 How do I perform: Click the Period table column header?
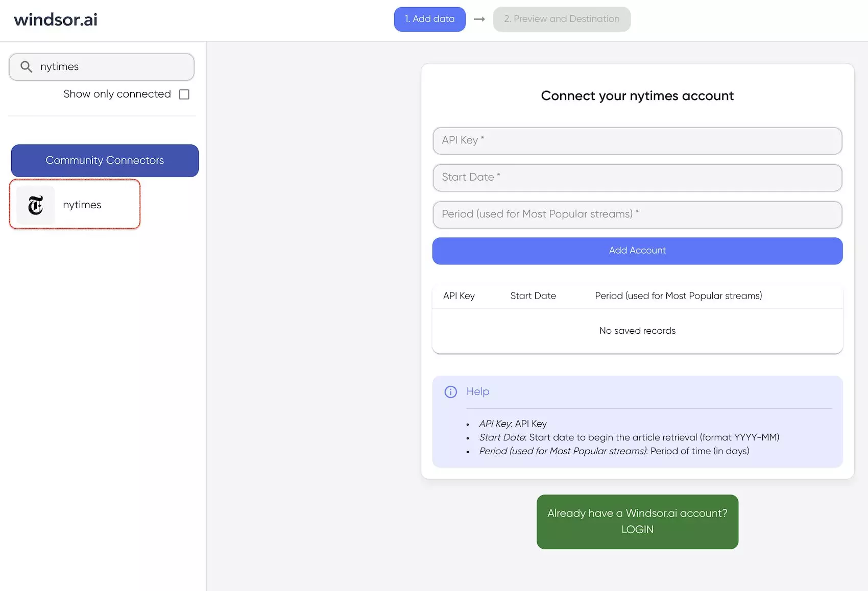click(679, 296)
